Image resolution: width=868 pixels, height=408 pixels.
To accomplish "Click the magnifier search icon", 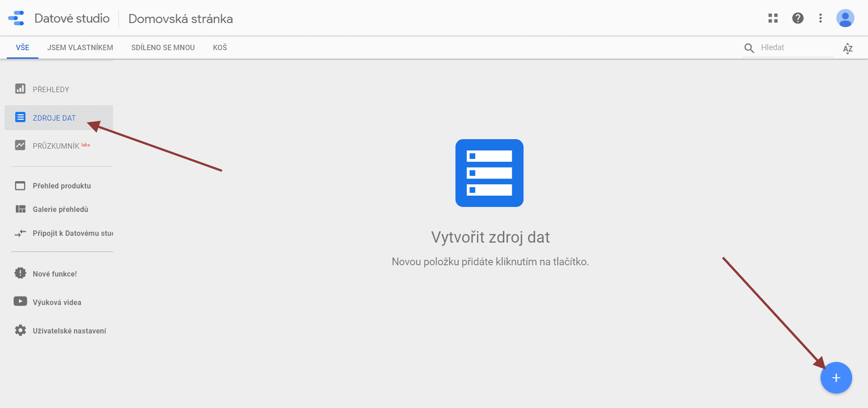I will point(749,48).
